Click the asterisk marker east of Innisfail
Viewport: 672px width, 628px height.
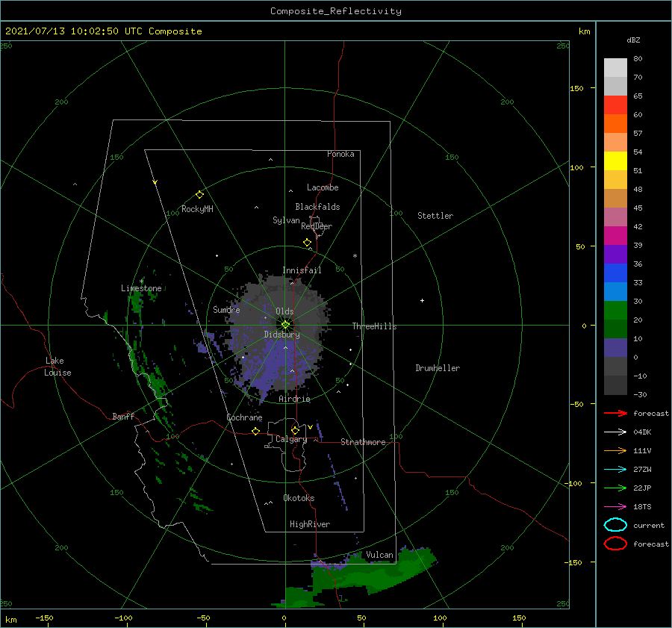pyautogui.click(x=355, y=256)
